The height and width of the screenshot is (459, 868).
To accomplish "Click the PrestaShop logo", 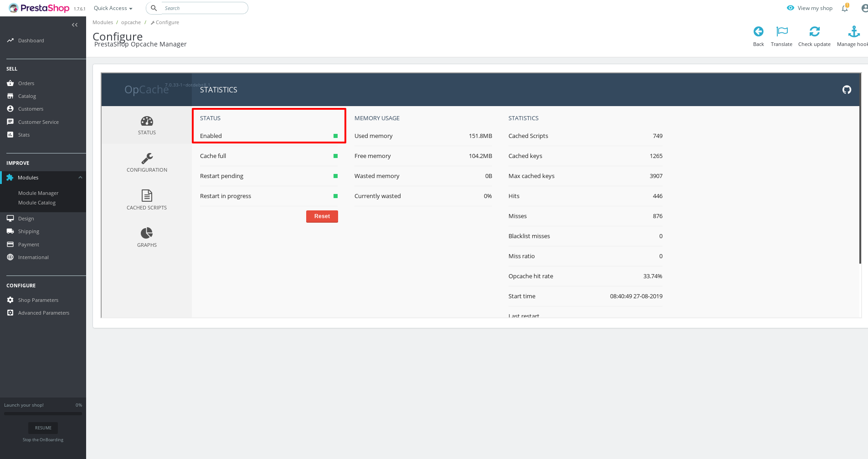I will pyautogui.click(x=39, y=8).
